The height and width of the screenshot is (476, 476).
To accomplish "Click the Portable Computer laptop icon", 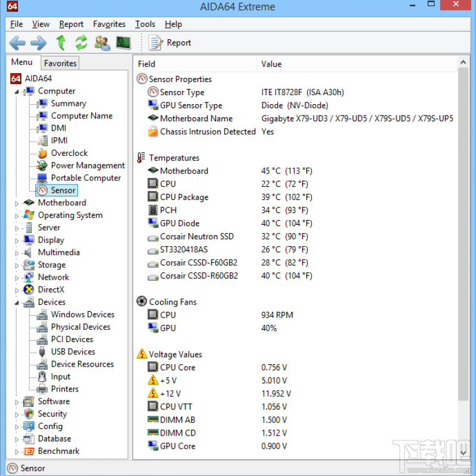I will 42,178.
